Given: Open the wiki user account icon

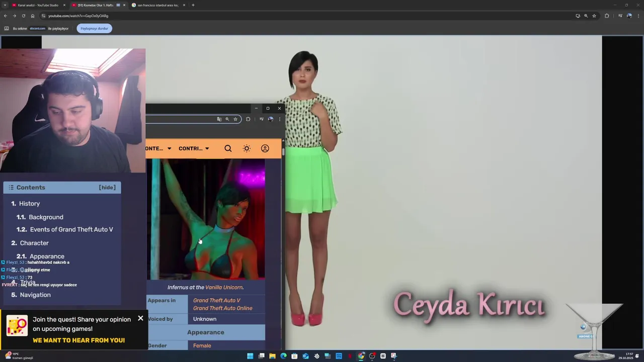Looking at the screenshot, I should pos(265,148).
